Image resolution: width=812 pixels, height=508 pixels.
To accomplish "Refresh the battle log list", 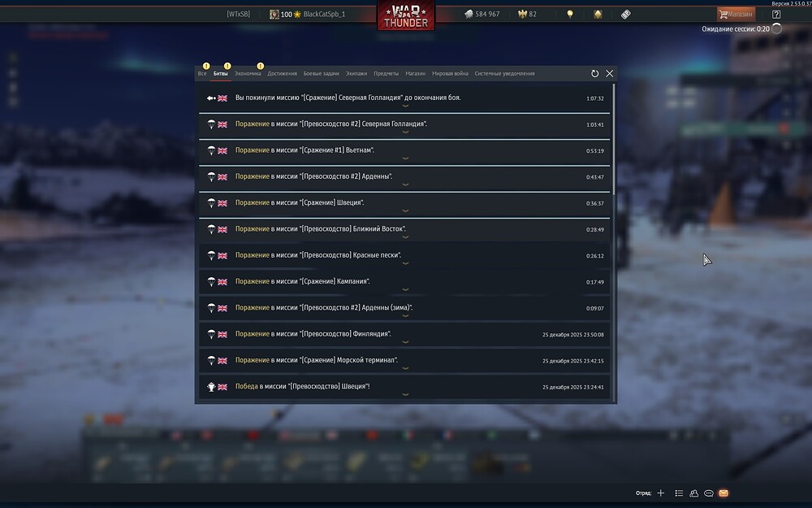I will pos(594,74).
